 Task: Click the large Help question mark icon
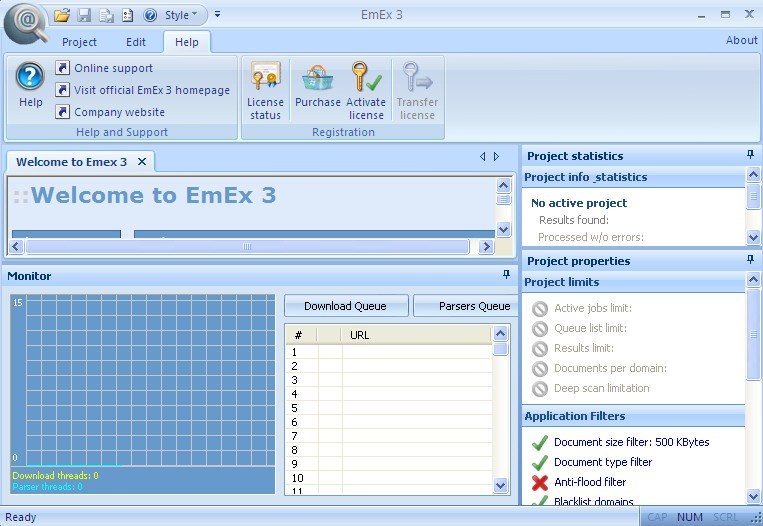(30, 76)
